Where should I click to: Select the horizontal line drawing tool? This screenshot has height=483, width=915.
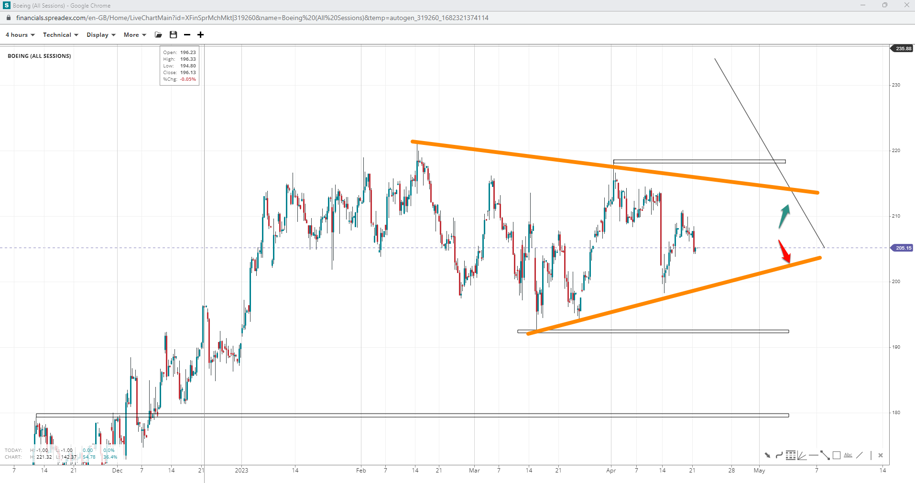click(813, 456)
